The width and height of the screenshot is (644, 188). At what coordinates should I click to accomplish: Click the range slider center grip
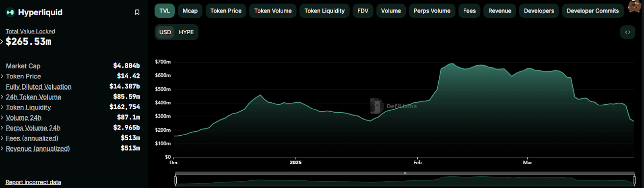(405, 173)
